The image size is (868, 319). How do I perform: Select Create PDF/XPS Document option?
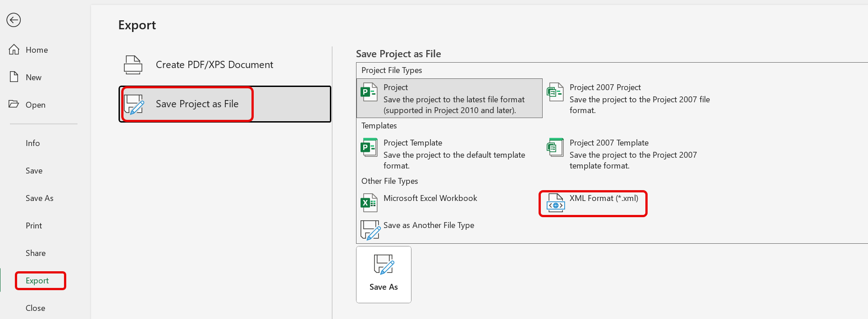(x=225, y=65)
